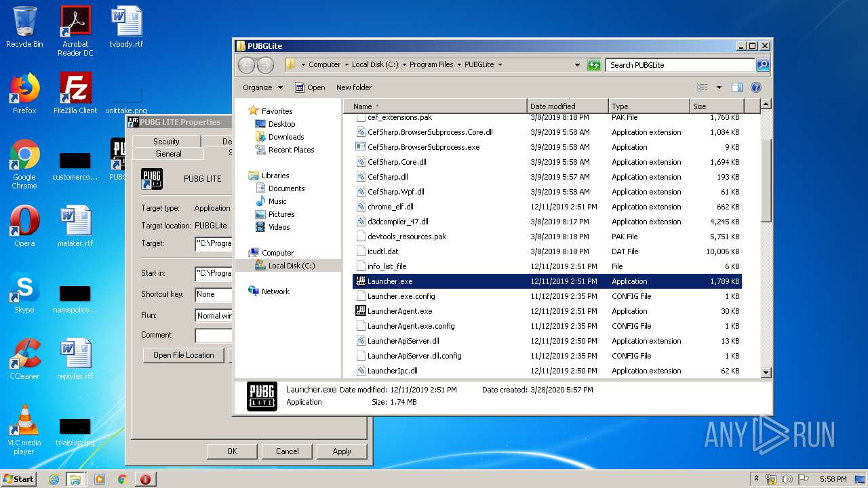Click Cancel in Properties dialog

pyautogui.click(x=288, y=451)
